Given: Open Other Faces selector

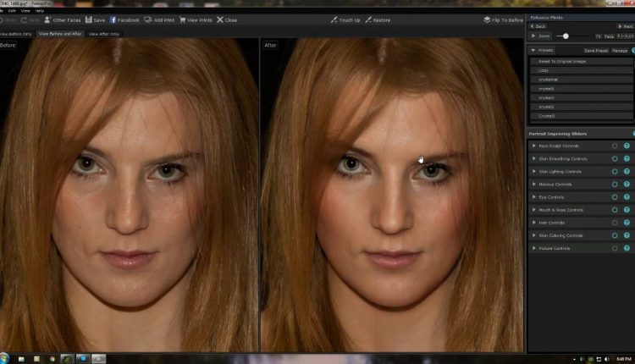Looking at the screenshot, I should (63, 19).
